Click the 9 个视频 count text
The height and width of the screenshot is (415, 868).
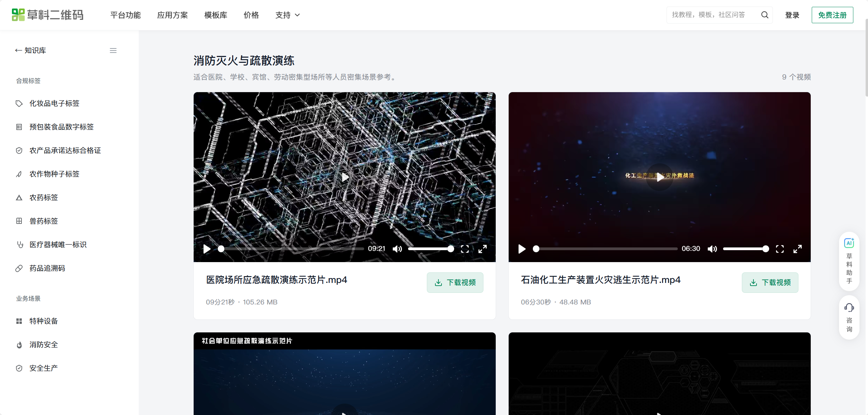[x=796, y=77]
